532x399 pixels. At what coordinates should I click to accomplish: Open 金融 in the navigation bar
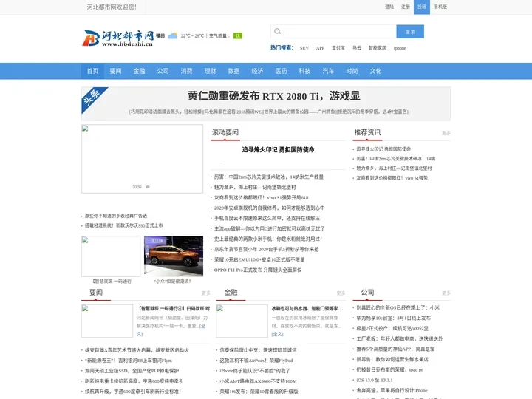point(139,71)
